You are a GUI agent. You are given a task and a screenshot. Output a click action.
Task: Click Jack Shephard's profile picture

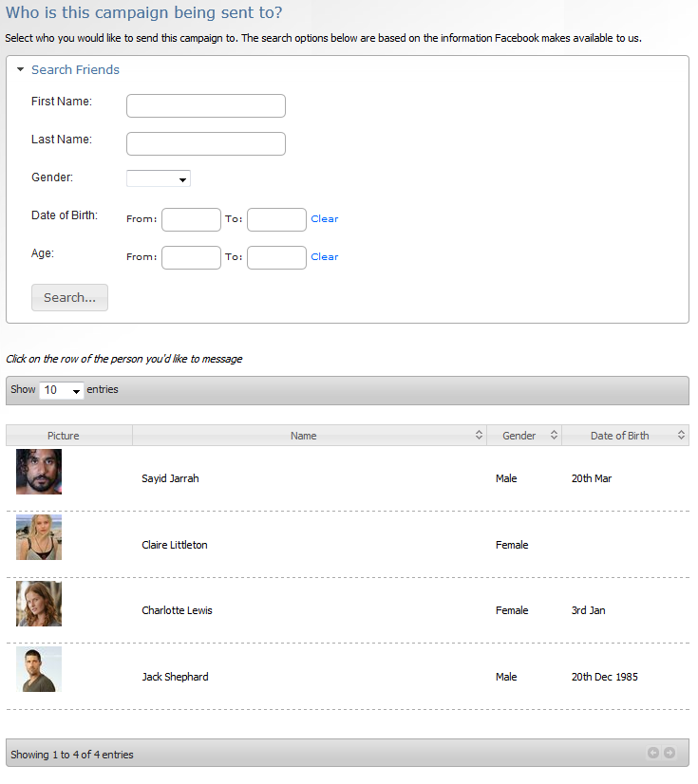(x=39, y=669)
